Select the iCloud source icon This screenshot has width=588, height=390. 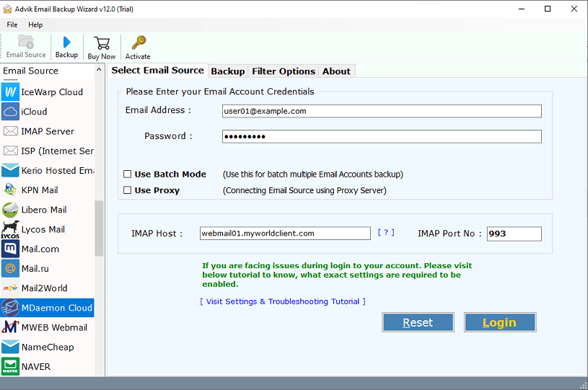10,112
